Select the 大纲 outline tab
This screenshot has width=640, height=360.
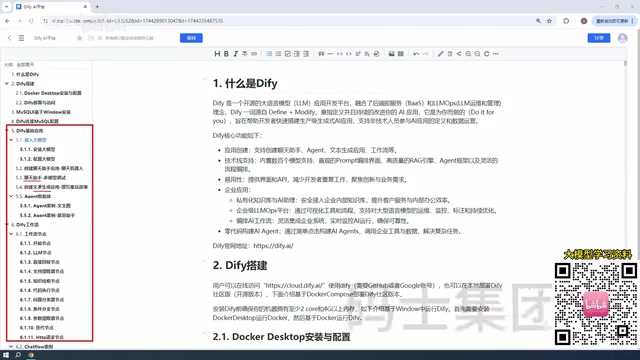(x=9, y=64)
